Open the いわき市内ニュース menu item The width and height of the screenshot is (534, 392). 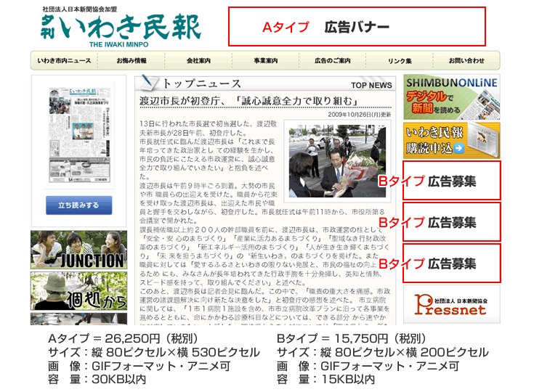(x=65, y=61)
